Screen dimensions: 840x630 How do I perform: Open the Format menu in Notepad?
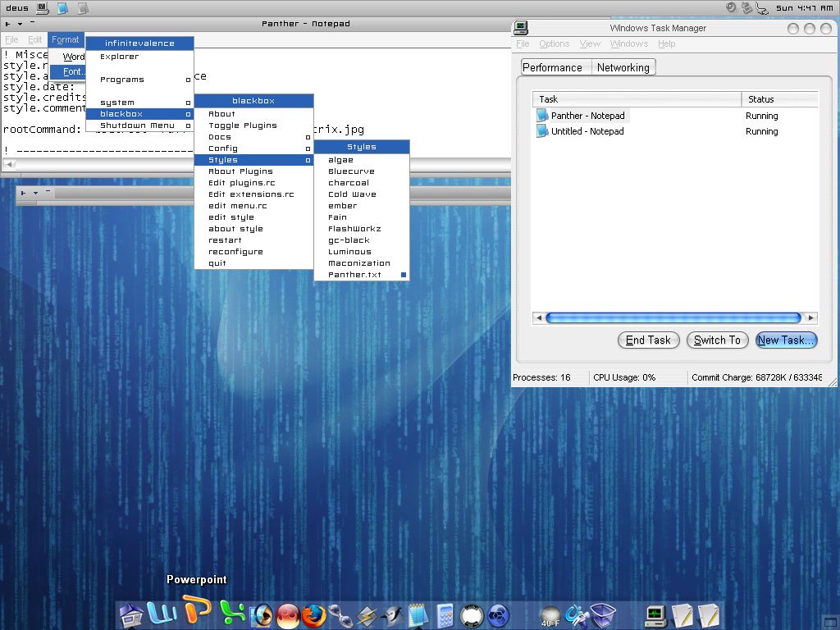coord(66,39)
